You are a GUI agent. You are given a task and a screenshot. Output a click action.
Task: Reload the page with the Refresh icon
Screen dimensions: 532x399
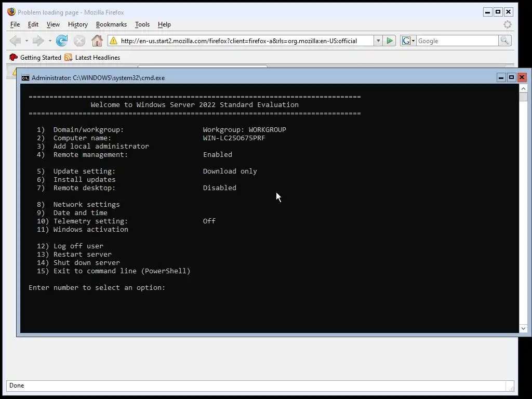coord(62,41)
